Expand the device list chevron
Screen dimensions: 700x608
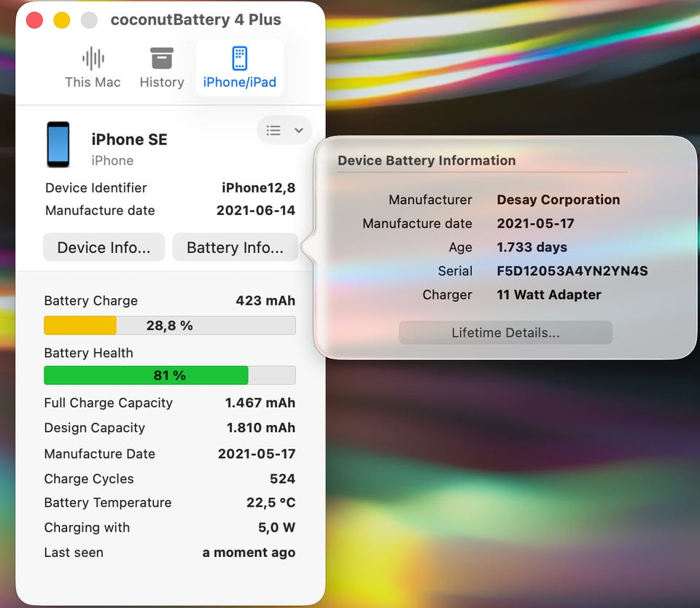click(x=299, y=130)
